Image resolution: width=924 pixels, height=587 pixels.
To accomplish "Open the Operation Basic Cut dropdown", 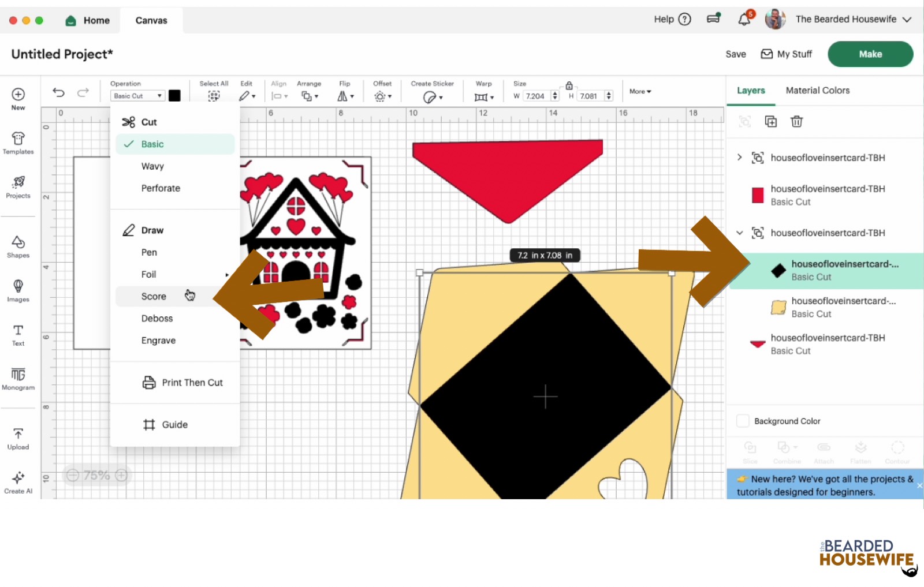I will click(x=138, y=96).
